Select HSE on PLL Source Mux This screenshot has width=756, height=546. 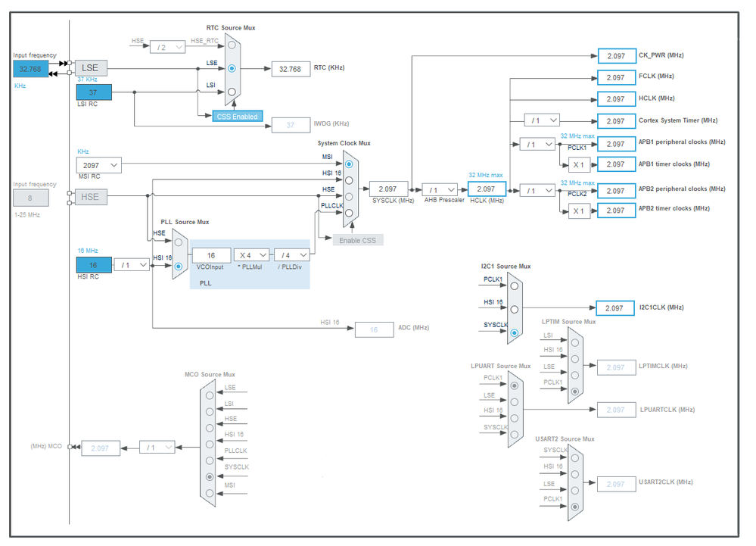click(179, 242)
